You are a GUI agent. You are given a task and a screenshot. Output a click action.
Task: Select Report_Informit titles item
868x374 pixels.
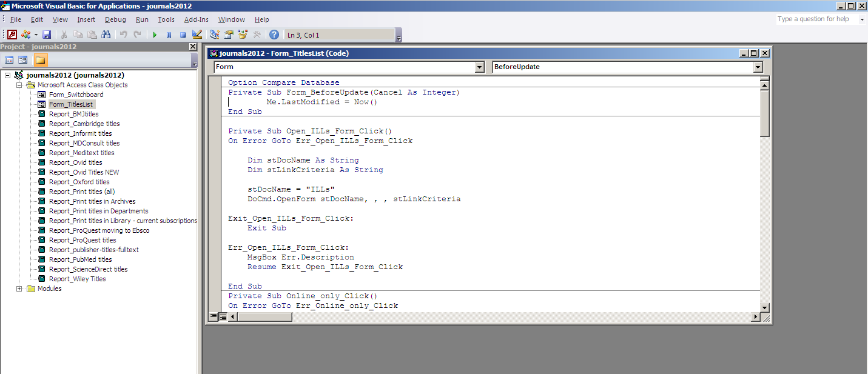coord(80,133)
